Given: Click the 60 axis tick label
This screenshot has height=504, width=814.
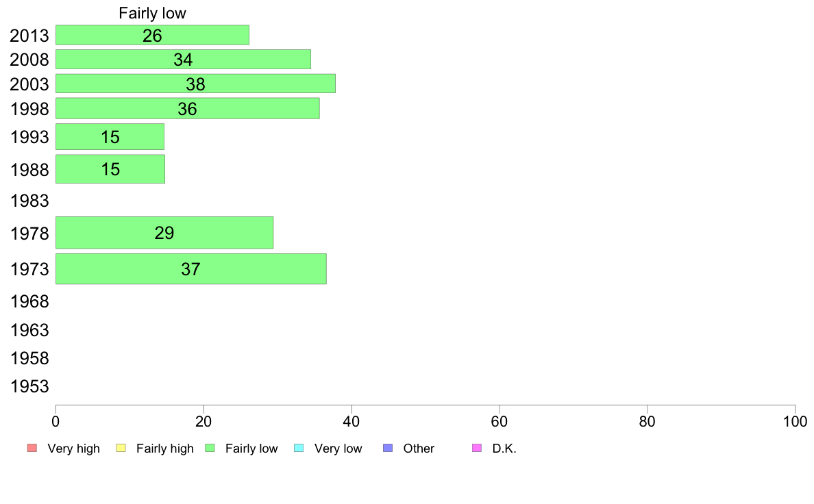Looking at the screenshot, I should 500,421.
